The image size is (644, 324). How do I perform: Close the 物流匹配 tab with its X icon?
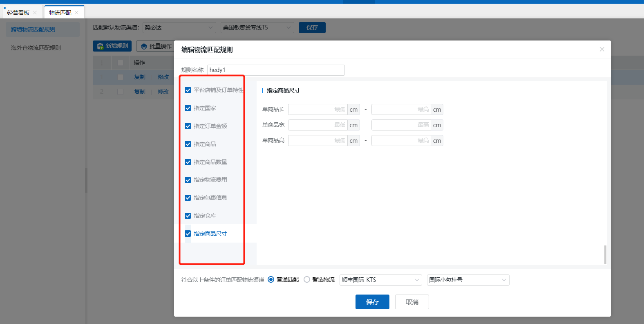click(76, 13)
